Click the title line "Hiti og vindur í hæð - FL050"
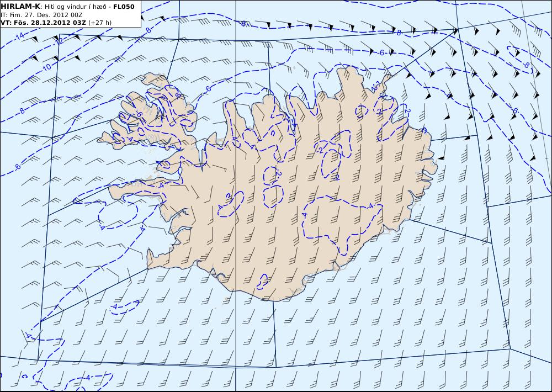The height and width of the screenshot is (392, 552). 89,7
